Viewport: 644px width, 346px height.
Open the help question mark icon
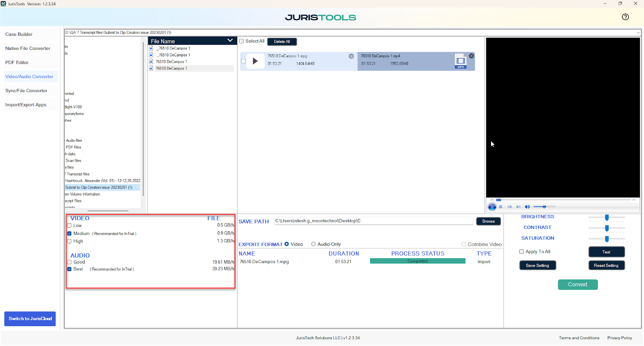[625, 17]
